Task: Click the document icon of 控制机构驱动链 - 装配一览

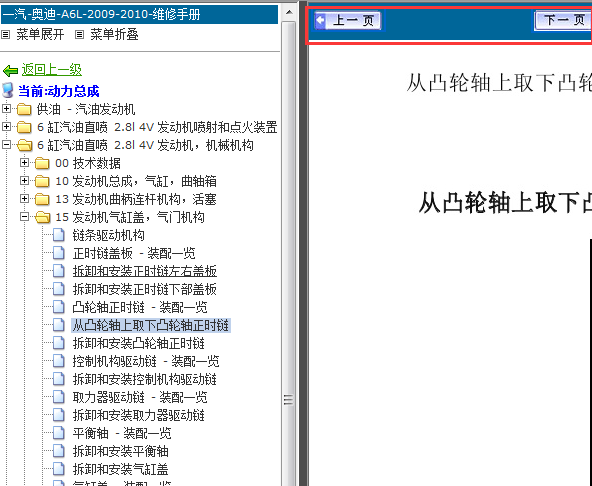Action: pyautogui.click(x=59, y=361)
